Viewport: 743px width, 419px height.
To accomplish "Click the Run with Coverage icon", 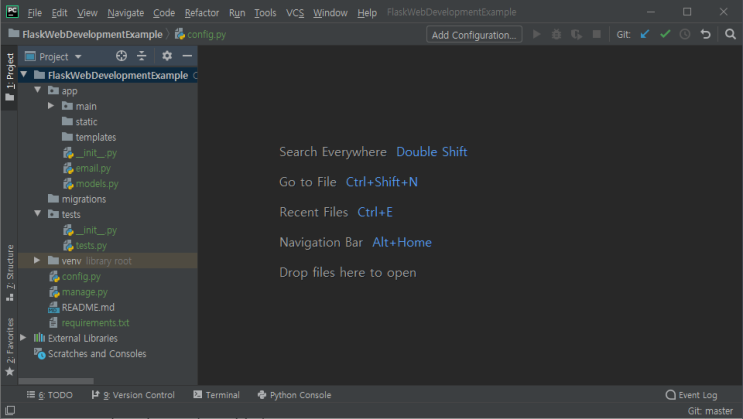I will [x=576, y=35].
